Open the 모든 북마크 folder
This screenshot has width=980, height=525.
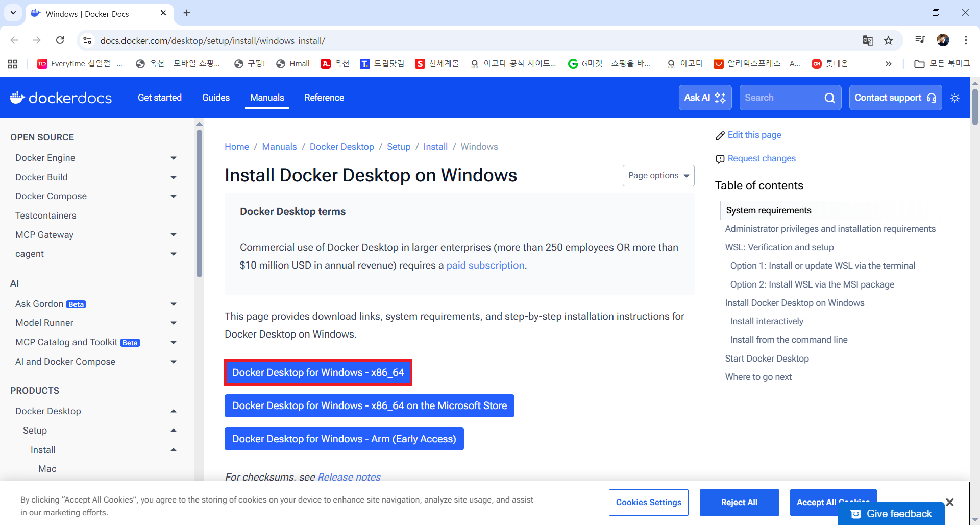click(942, 64)
